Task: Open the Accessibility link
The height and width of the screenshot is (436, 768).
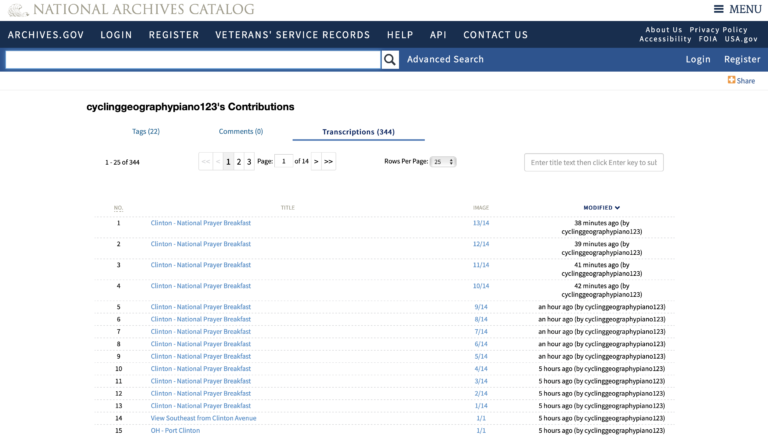Action: (x=665, y=39)
